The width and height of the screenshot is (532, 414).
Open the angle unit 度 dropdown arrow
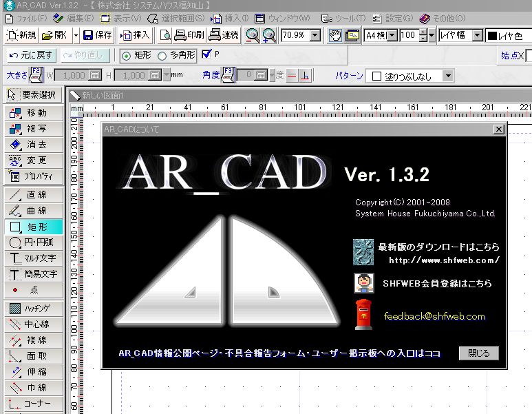click(x=273, y=75)
